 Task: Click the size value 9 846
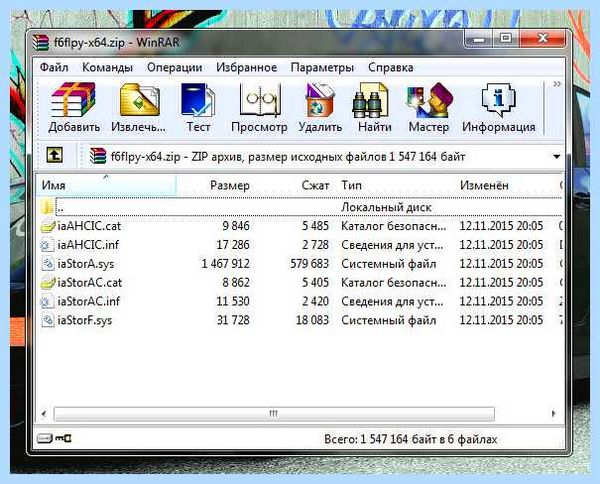236,226
